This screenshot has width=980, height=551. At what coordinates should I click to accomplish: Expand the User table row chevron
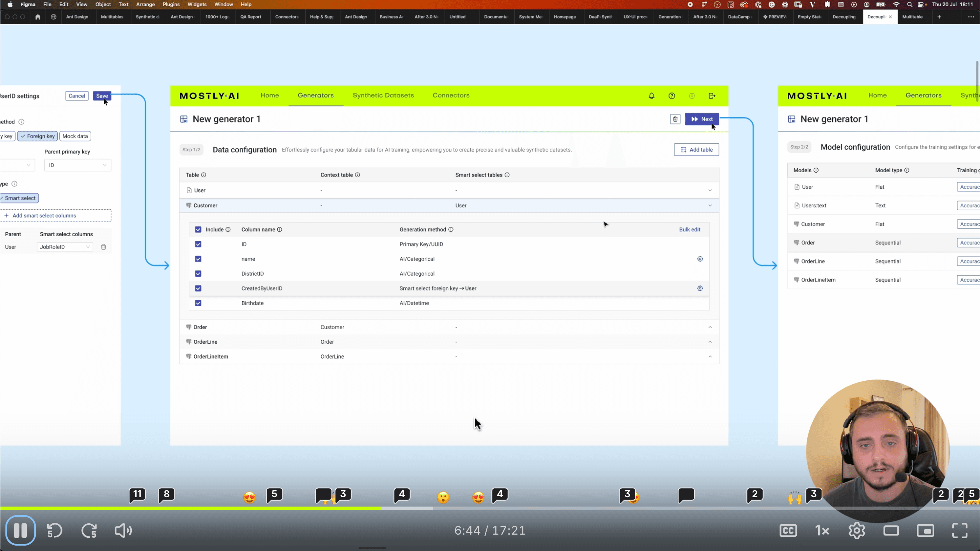tap(710, 191)
